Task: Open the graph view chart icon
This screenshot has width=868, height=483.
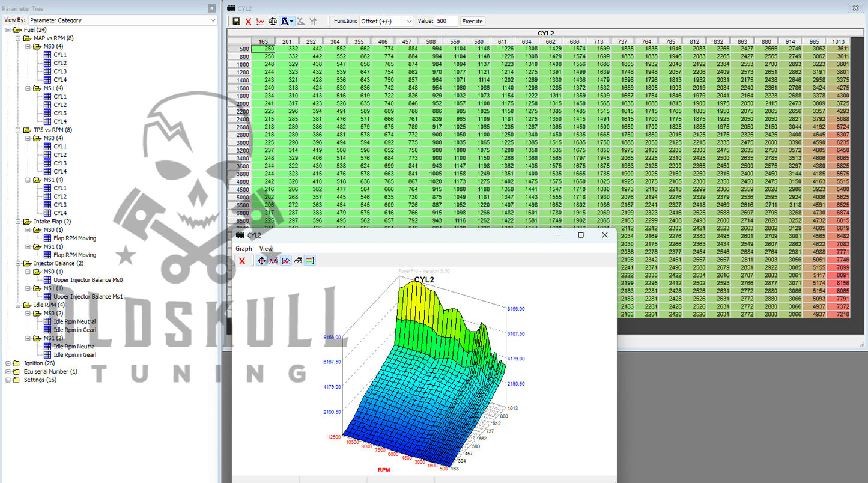Action: tap(260, 21)
